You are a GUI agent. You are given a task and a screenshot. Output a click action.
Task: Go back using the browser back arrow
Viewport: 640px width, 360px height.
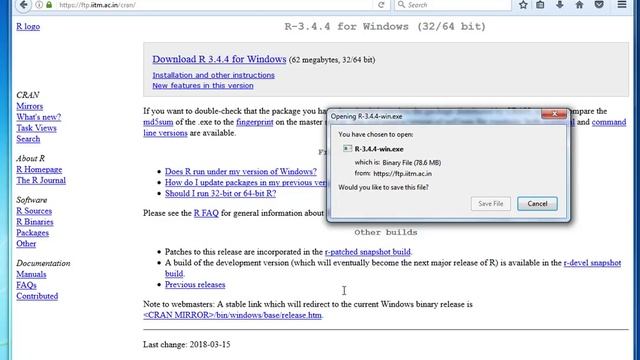(x=24, y=5)
